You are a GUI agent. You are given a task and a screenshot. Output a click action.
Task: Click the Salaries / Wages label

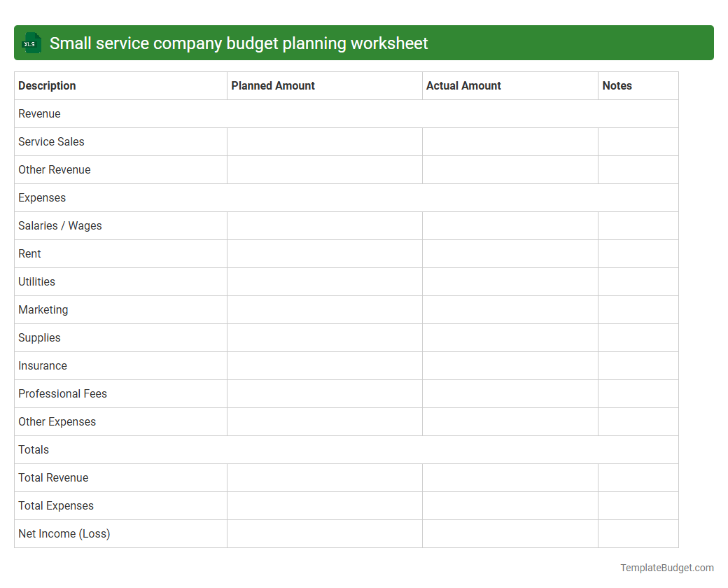59,225
